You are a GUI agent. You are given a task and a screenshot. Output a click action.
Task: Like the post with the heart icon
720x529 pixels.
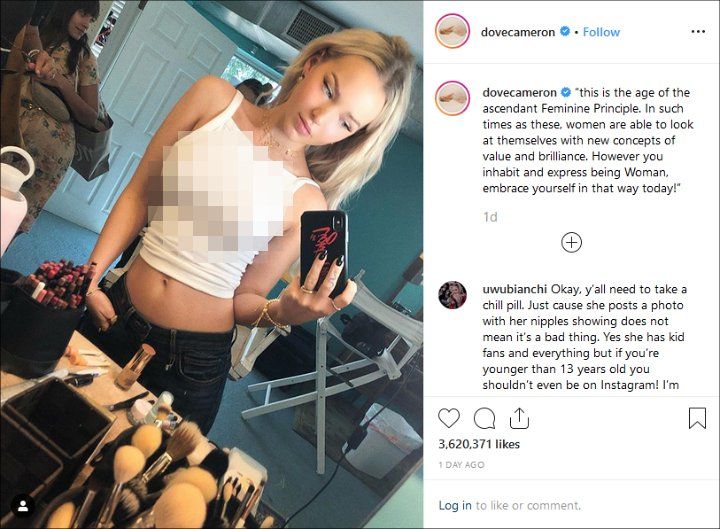click(449, 418)
